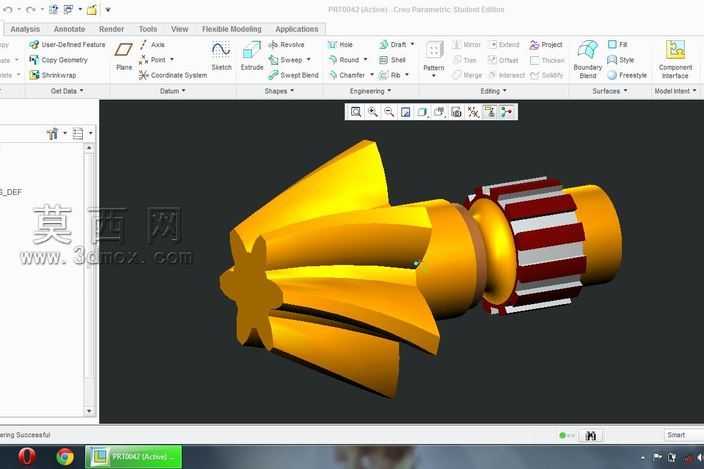
Task: Expand the Datum group menu
Action: (x=172, y=91)
